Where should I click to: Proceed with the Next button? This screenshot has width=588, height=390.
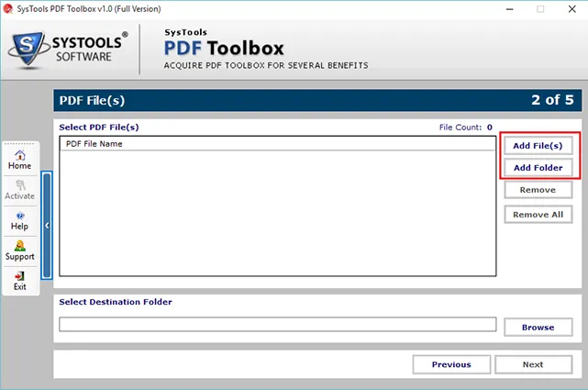click(x=533, y=364)
